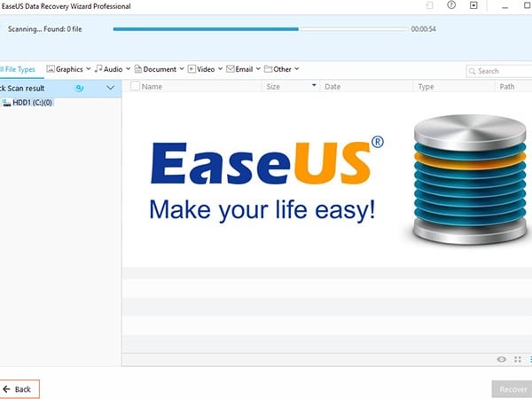Tick the select-all checkbox beside Name

click(135, 86)
